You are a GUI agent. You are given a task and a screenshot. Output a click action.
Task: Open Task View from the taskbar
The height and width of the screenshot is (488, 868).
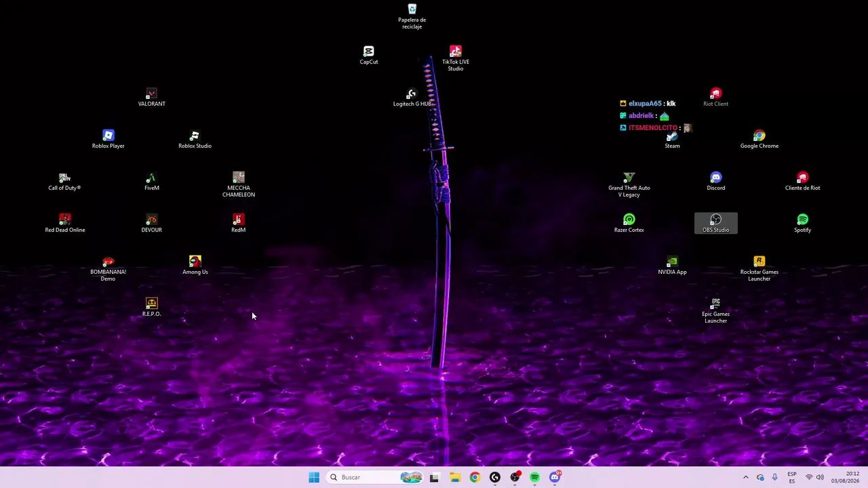tap(434, 477)
